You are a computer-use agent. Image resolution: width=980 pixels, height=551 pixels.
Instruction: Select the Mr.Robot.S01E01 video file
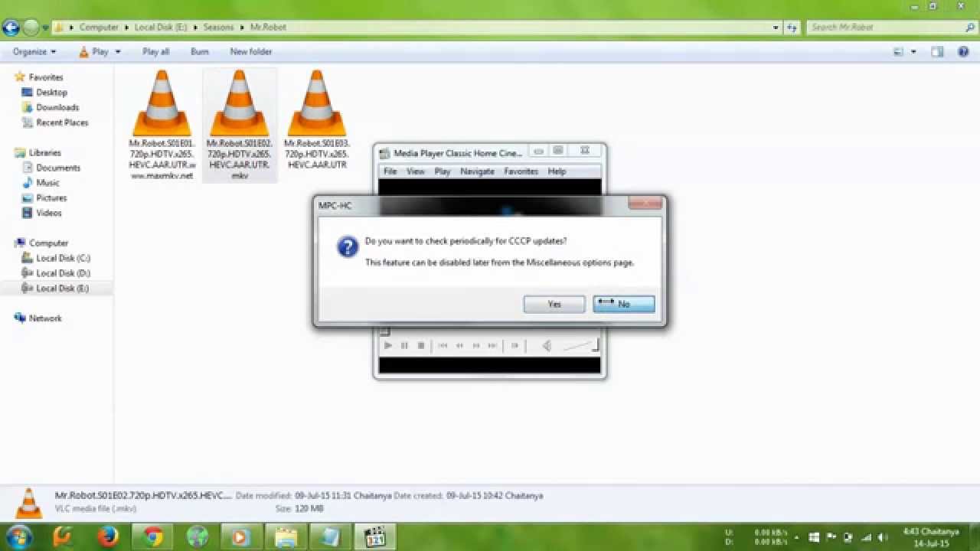162,125
